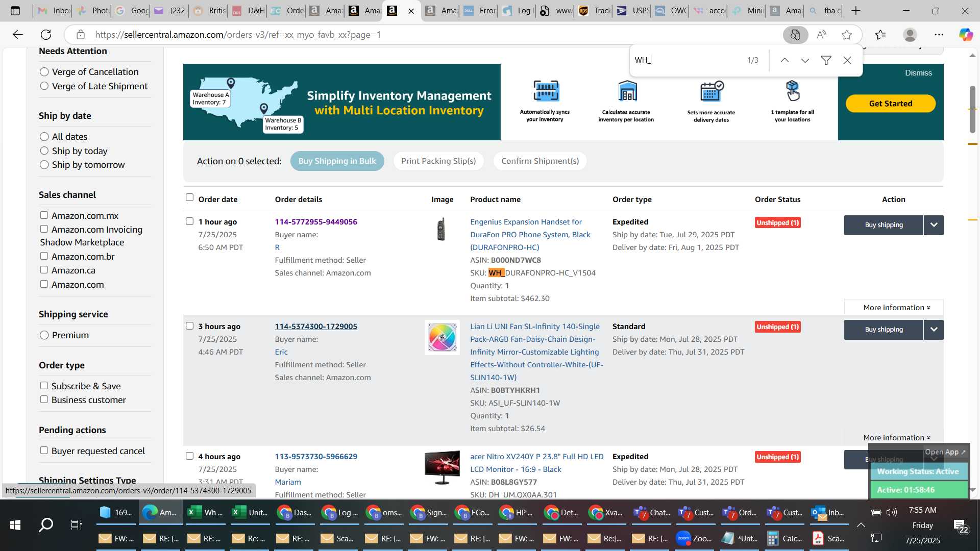Image resolution: width=980 pixels, height=551 pixels.
Task: Open the Zoom taskbar app
Action: click(x=694, y=538)
